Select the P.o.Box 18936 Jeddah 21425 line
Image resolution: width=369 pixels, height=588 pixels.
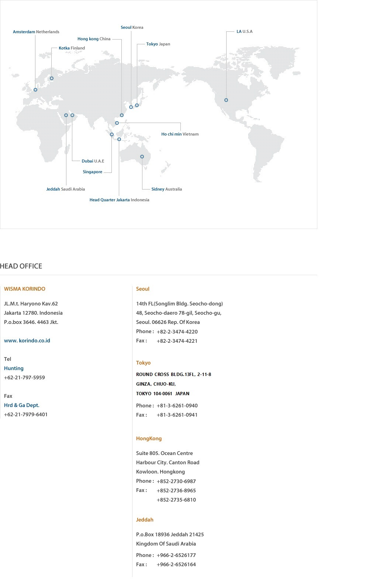click(x=170, y=534)
